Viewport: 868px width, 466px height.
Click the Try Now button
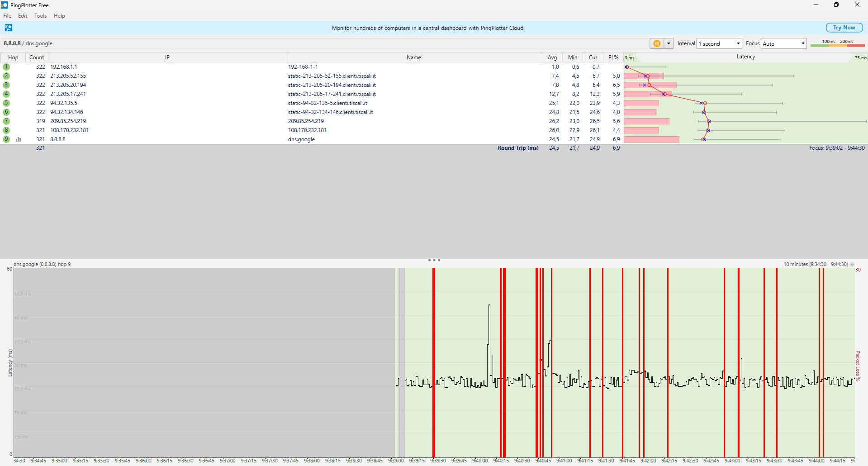[x=844, y=28]
